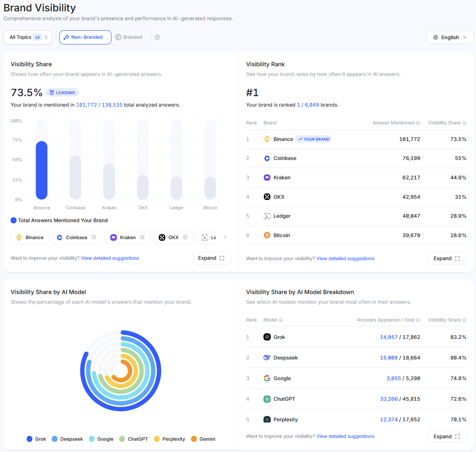Open the English language dropdown

point(450,37)
